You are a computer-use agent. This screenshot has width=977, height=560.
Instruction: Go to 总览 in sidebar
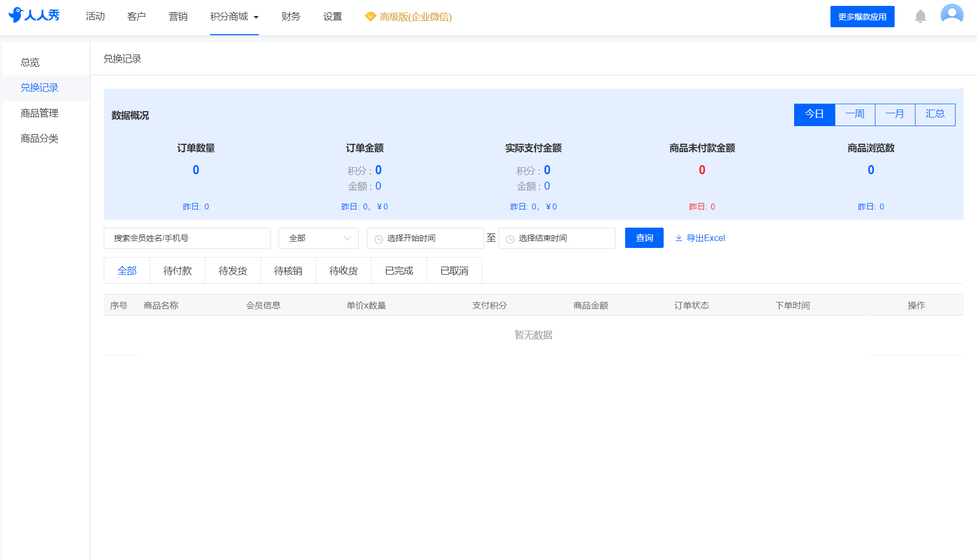tap(46, 63)
